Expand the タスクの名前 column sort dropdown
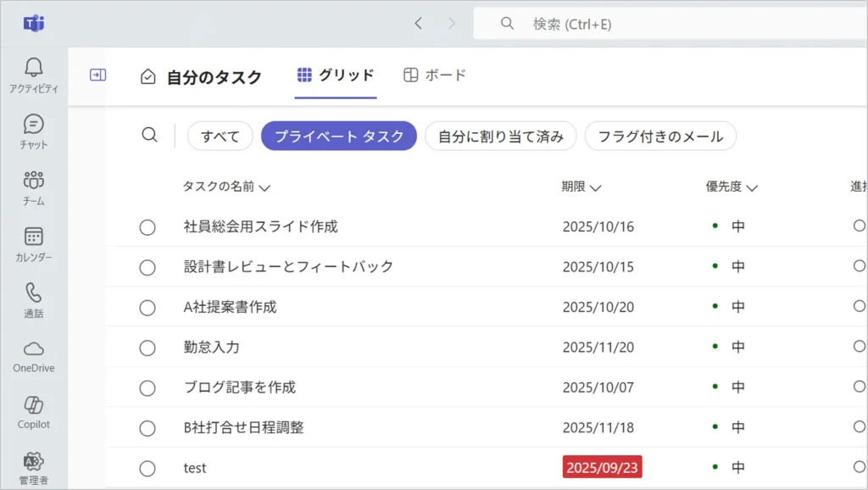868x490 pixels. tap(264, 187)
